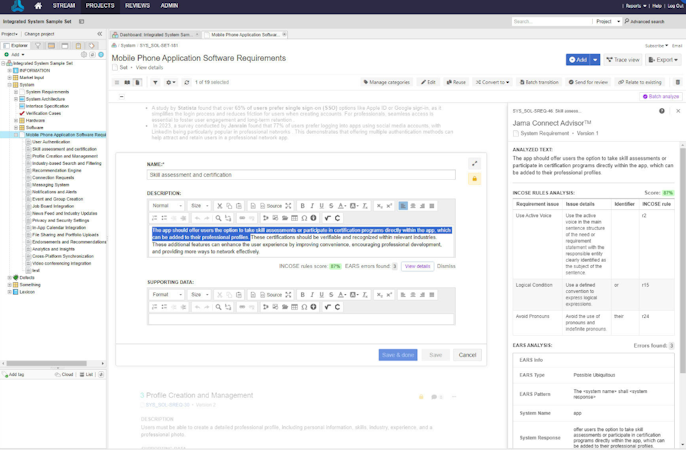Maximize the Supporting Data editor

point(288,295)
